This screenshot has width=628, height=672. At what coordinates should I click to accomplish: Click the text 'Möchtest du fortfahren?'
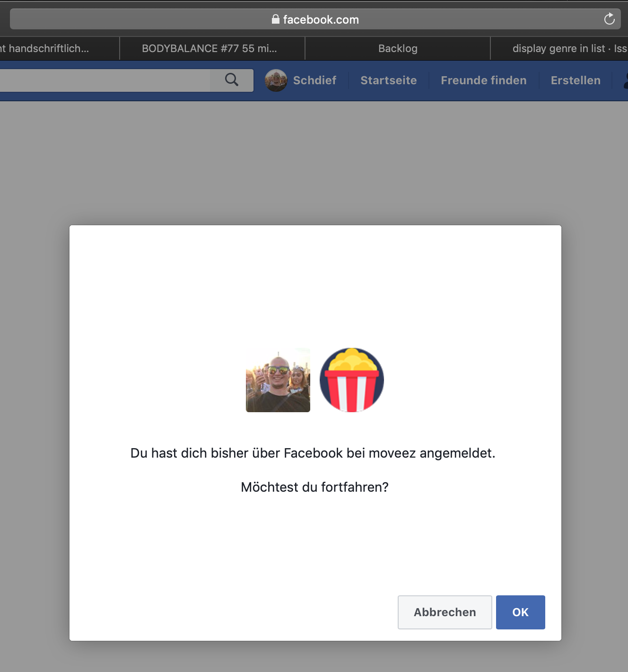[314, 487]
